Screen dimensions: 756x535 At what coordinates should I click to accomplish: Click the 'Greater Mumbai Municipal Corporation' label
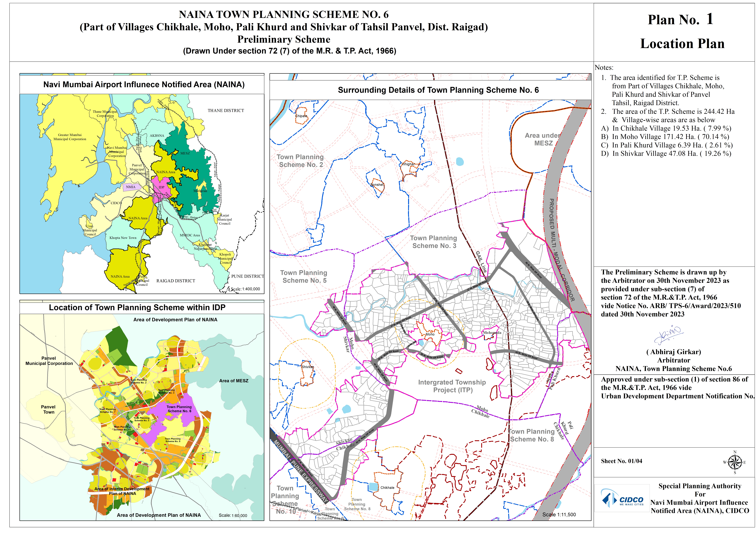coord(70,137)
